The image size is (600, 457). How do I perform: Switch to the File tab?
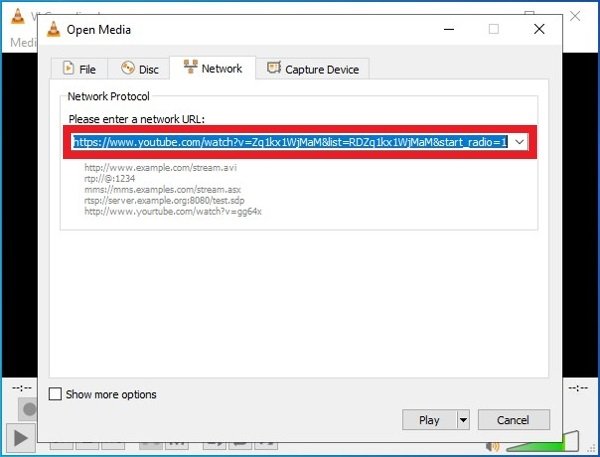[80, 69]
